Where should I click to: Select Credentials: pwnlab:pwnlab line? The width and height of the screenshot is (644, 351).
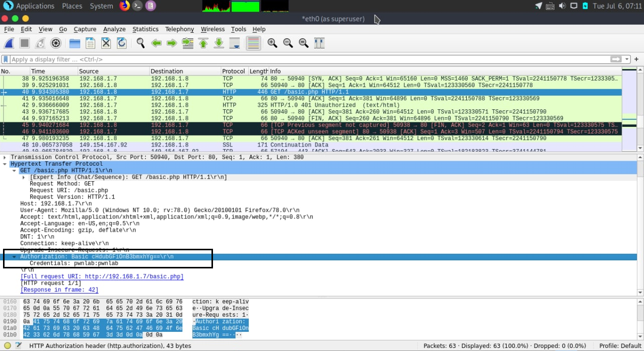point(74,263)
